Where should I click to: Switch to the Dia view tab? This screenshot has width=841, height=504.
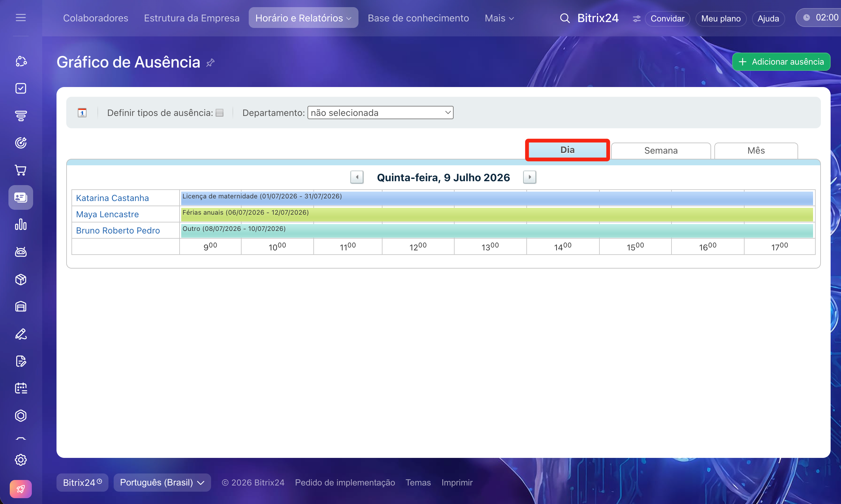567,150
